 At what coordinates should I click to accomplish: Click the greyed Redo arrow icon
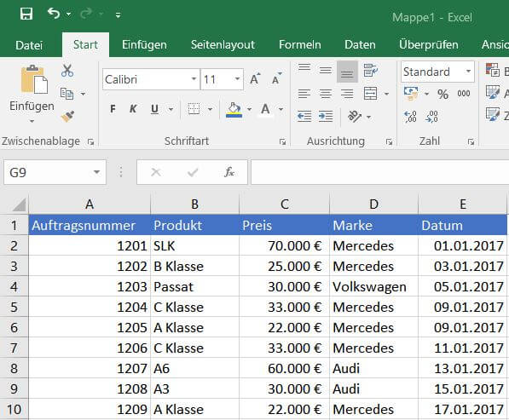(x=86, y=14)
